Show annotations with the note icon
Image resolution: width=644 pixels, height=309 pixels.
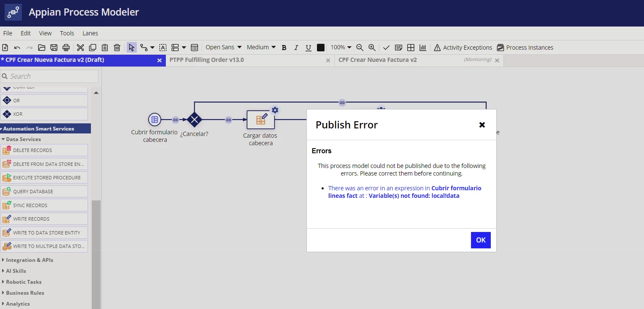(x=399, y=48)
